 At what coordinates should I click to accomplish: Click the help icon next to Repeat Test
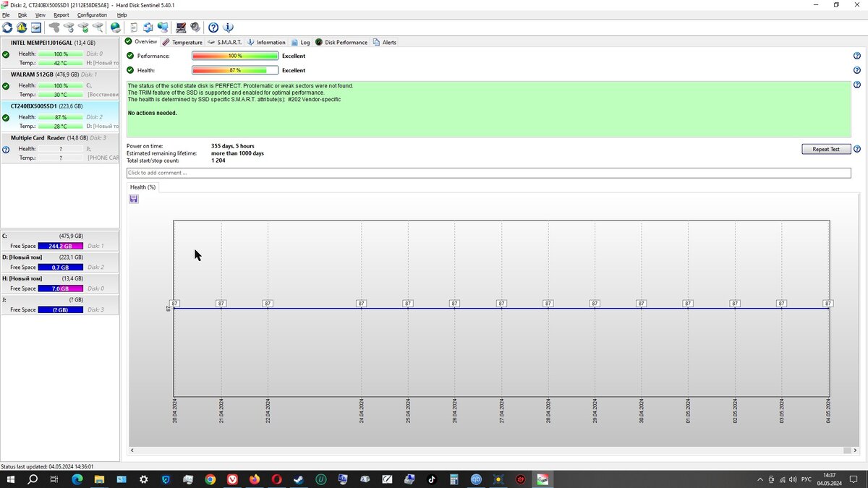pyautogui.click(x=857, y=149)
